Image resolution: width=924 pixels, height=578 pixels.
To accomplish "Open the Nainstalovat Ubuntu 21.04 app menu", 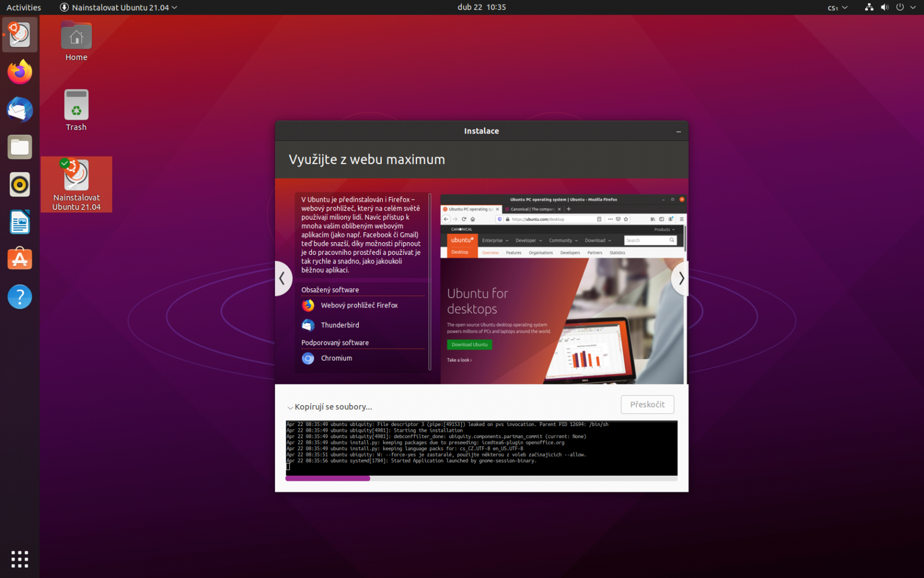I will click(x=118, y=8).
